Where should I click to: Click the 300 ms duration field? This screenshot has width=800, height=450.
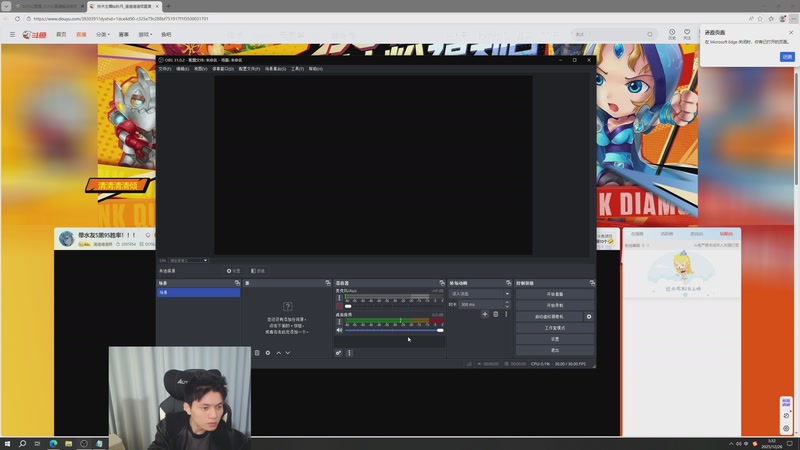[481, 305]
